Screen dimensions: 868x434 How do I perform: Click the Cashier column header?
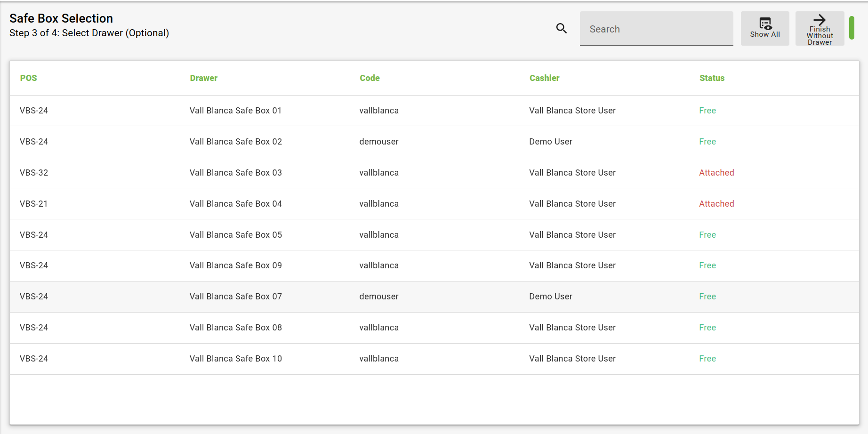(x=544, y=78)
